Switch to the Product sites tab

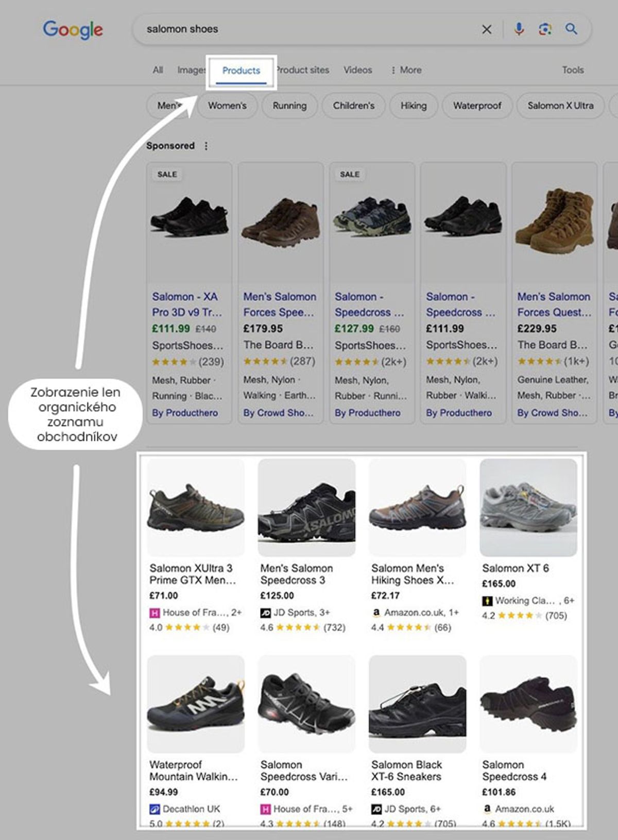pos(302,70)
